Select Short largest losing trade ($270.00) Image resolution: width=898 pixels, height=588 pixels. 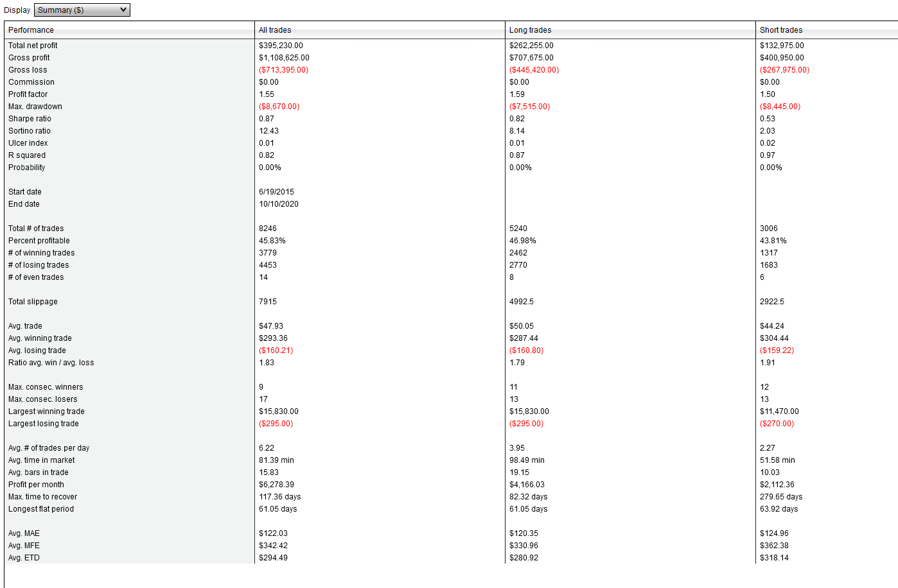click(777, 424)
